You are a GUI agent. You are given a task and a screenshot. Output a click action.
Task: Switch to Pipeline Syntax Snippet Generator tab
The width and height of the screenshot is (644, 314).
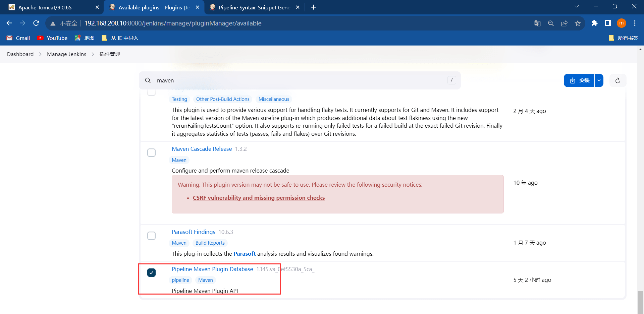point(254,7)
